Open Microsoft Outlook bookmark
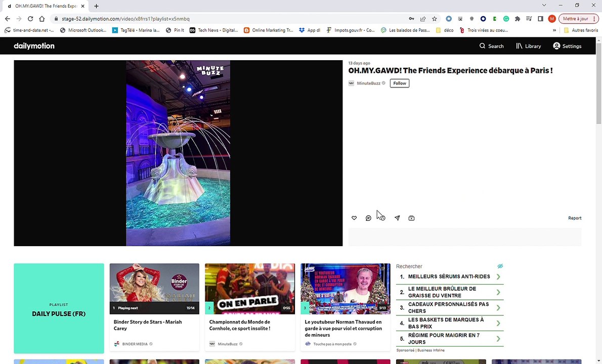Viewport: 602px width, 364px height. click(83, 30)
